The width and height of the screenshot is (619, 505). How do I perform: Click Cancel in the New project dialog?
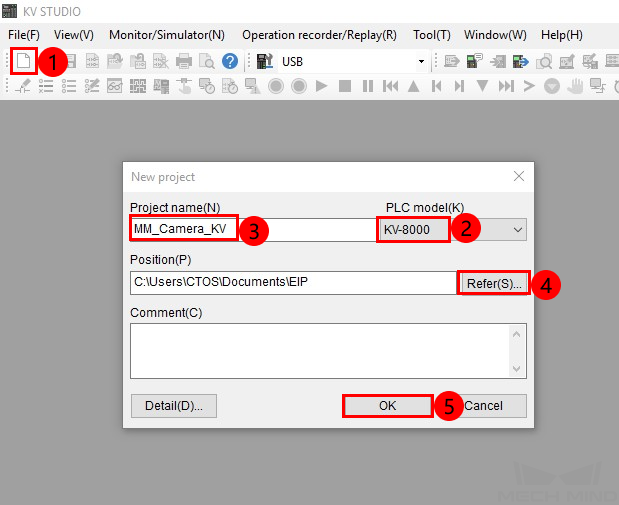[x=484, y=406]
